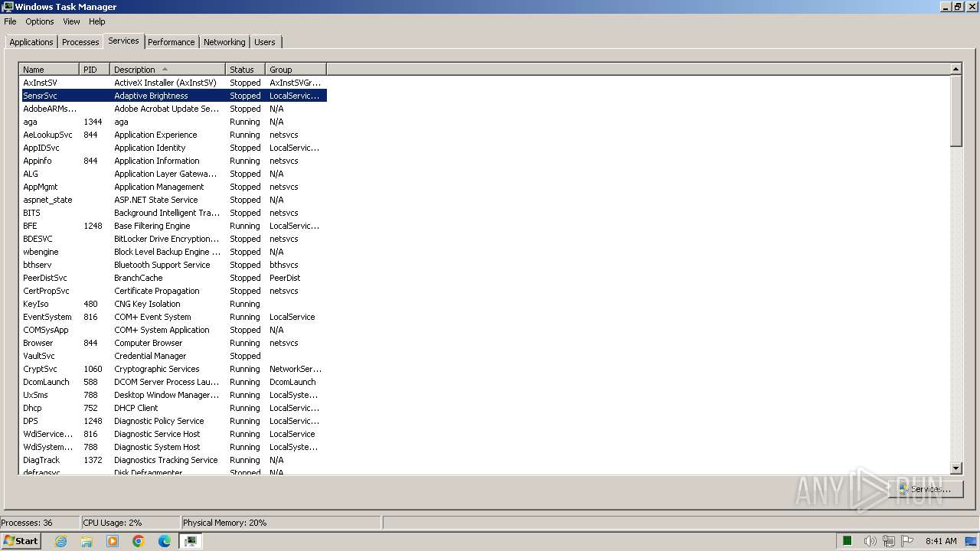Screen dimensions: 980x551
Task: Select the AeLookupSvc service row
Action: coord(174,135)
